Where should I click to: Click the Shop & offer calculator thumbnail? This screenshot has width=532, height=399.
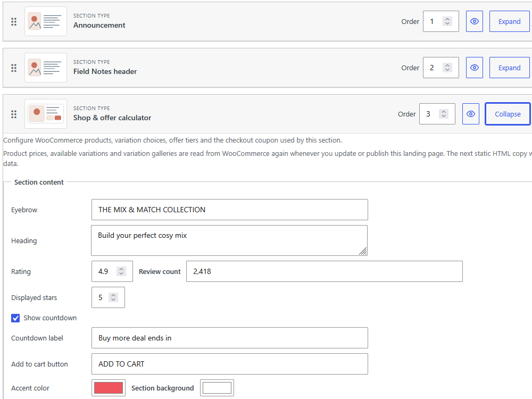[46, 114]
